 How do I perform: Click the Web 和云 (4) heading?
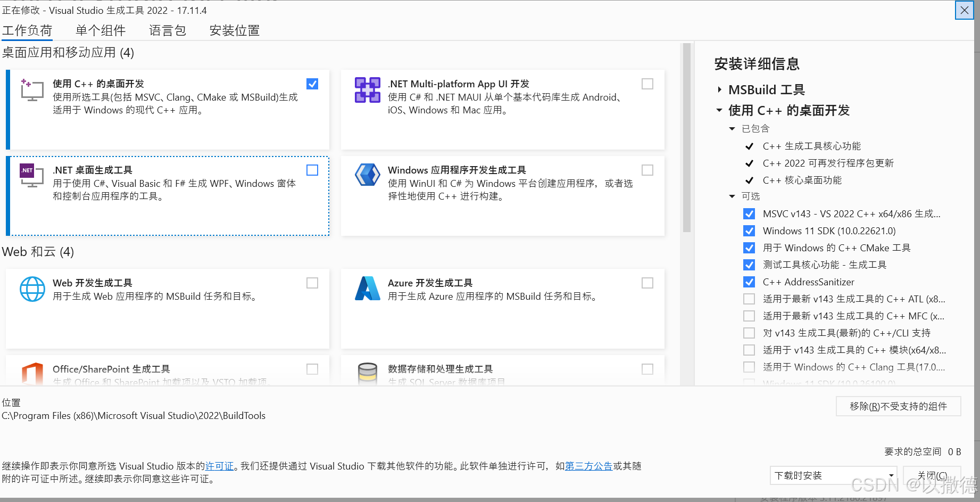38,252
